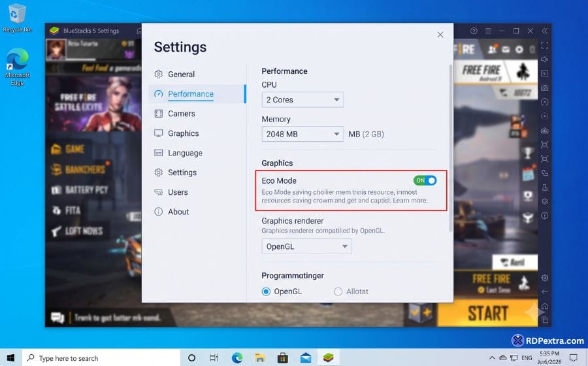
Task: Toggle BlueStacks fullscreen icon
Action: (544, 45)
